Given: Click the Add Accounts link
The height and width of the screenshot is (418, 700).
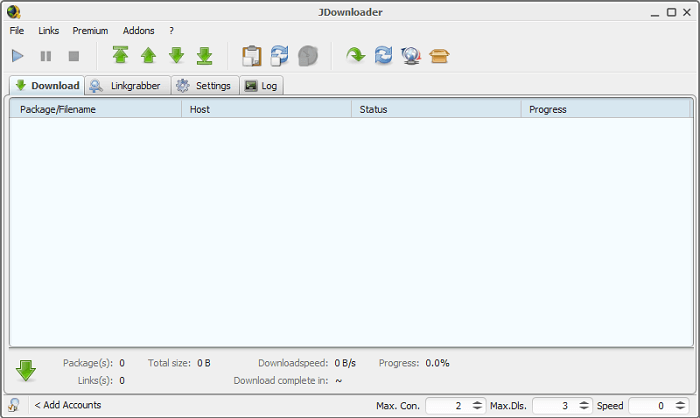Looking at the screenshot, I should (x=67, y=405).
